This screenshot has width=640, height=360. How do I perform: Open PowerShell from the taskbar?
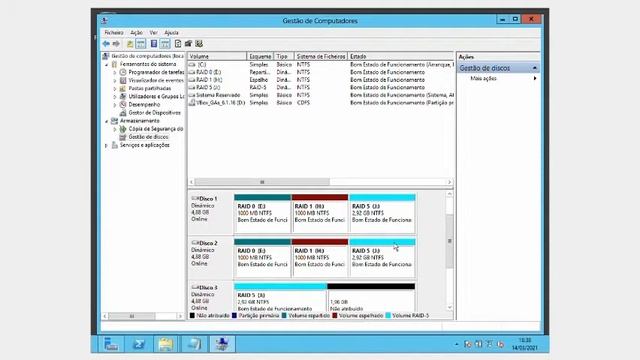[138, 344]
